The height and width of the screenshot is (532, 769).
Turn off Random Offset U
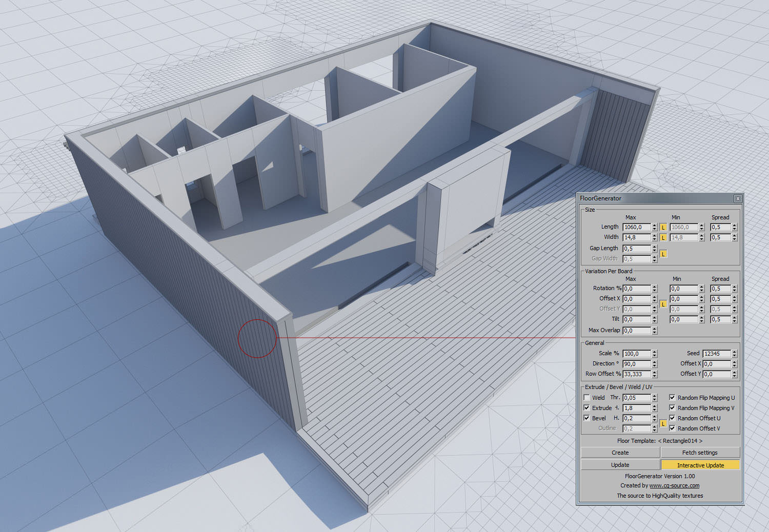pyautogui.click(x=672, y=418)
